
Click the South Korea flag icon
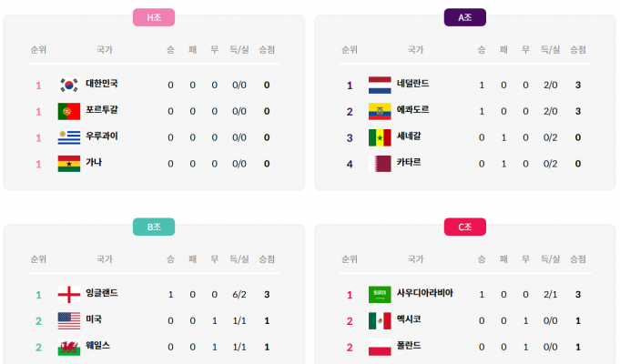point(68,86)
